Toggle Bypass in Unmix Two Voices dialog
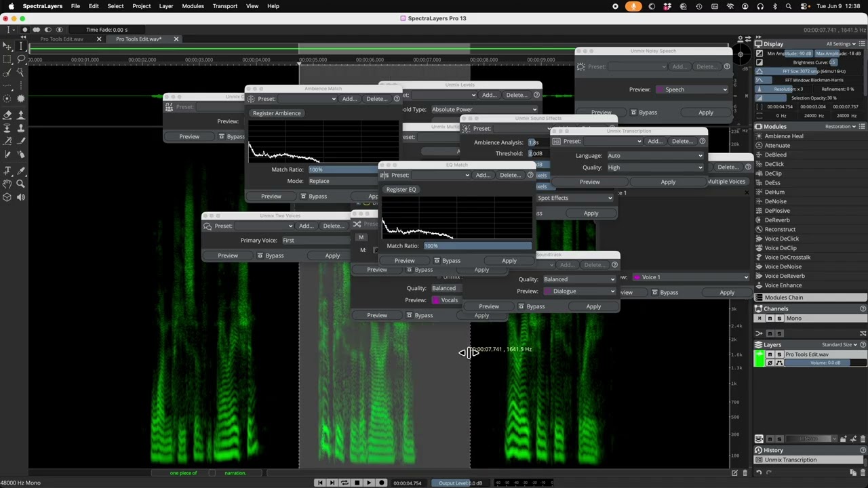The width and height of the screenshot is (868, 488). pos(270,256)
